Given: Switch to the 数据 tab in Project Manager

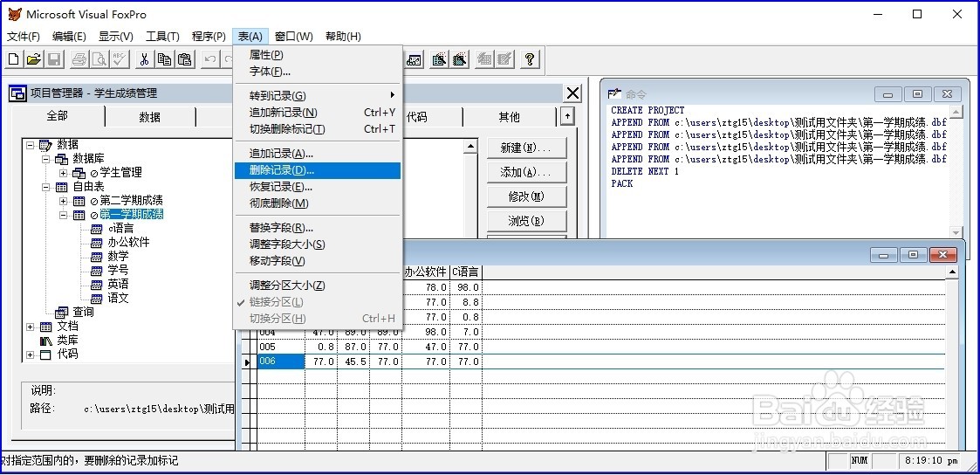Looking at the screenshot, I should click(x=150, y=117).
